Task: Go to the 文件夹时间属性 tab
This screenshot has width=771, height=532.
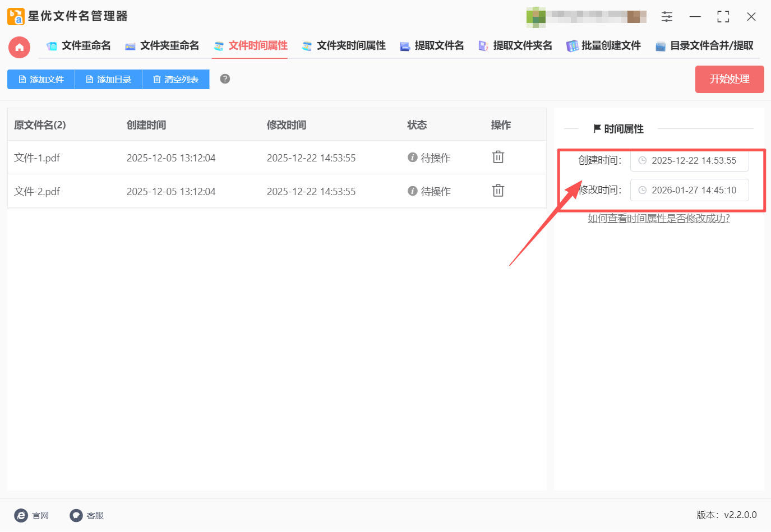Action: click(344, 46)
